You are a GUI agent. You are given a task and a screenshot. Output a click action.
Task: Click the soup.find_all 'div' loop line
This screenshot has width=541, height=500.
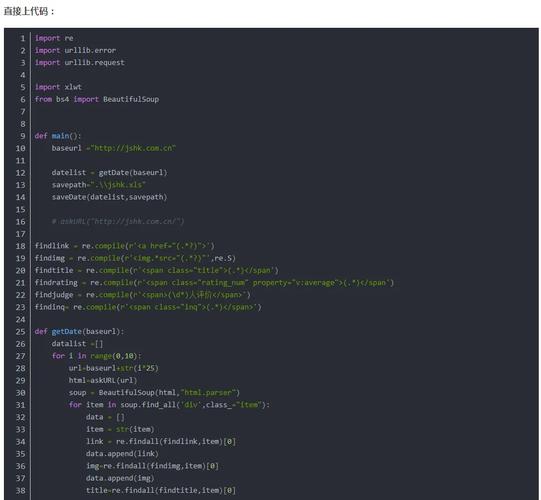coord(169,405)
